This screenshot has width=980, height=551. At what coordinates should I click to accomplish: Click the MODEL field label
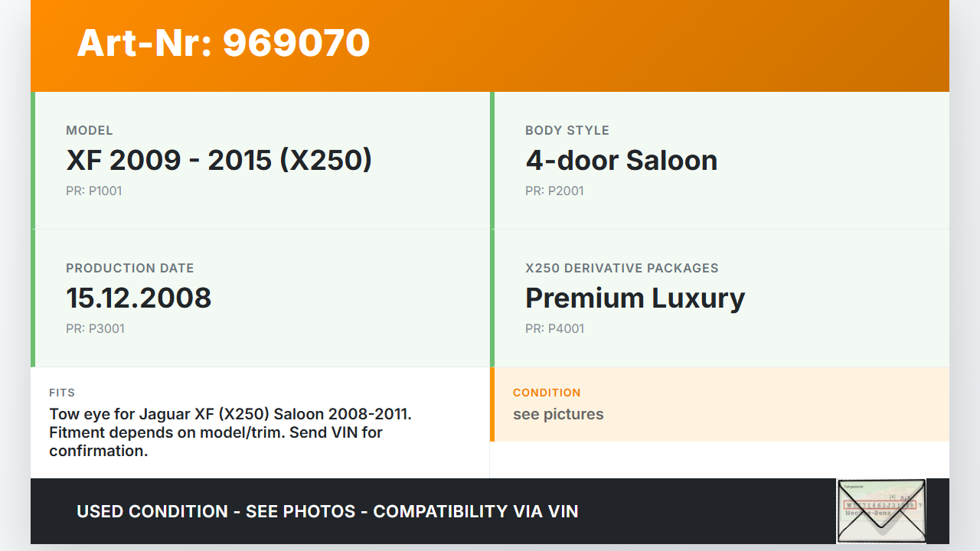(90, 130)
